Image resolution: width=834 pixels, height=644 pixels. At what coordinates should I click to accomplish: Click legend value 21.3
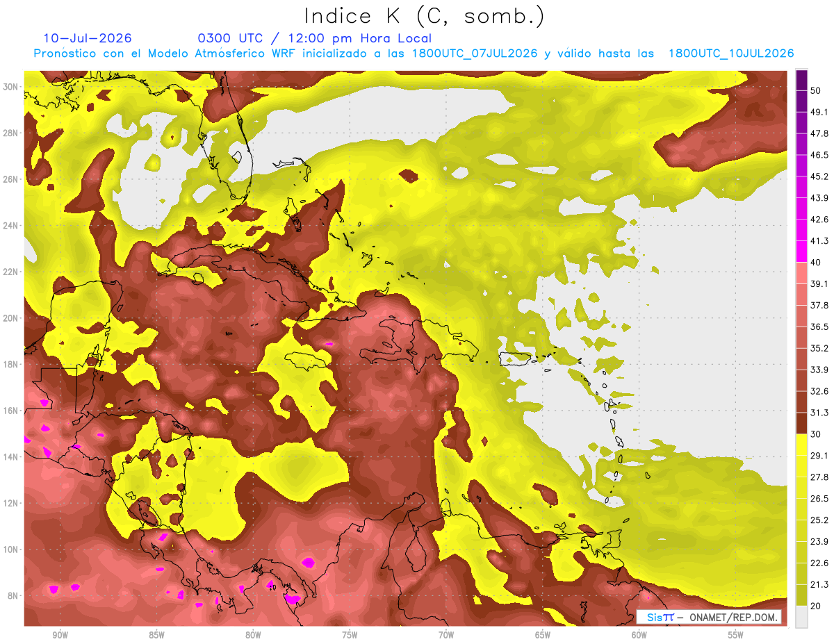(x=819, y=584)
